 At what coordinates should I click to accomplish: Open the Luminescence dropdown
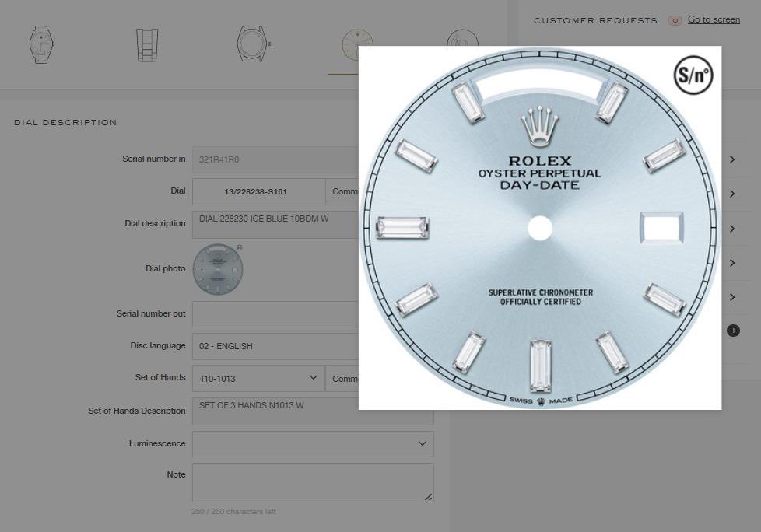click(x=313, y=444)
